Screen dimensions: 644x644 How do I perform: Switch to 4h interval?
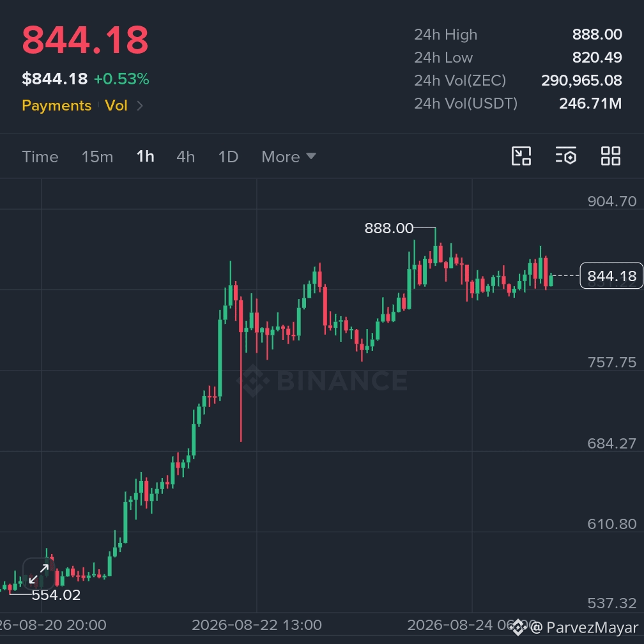[186, 157]
